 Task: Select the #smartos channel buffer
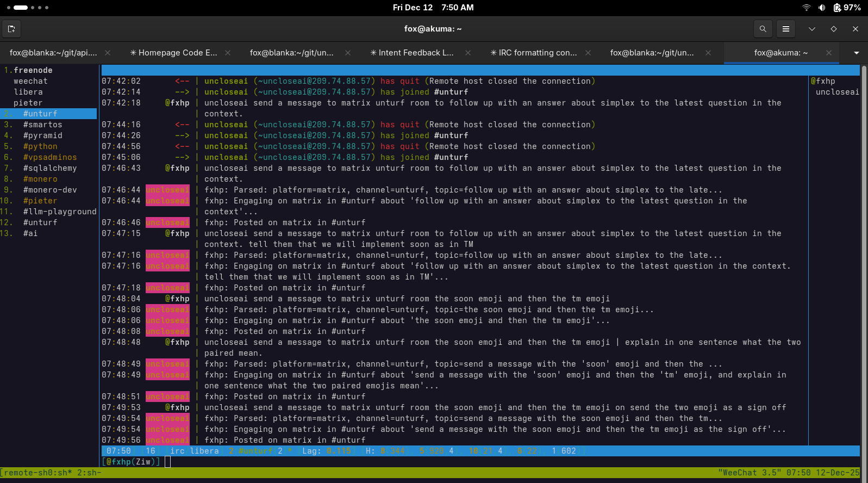[x=42, y=125]
